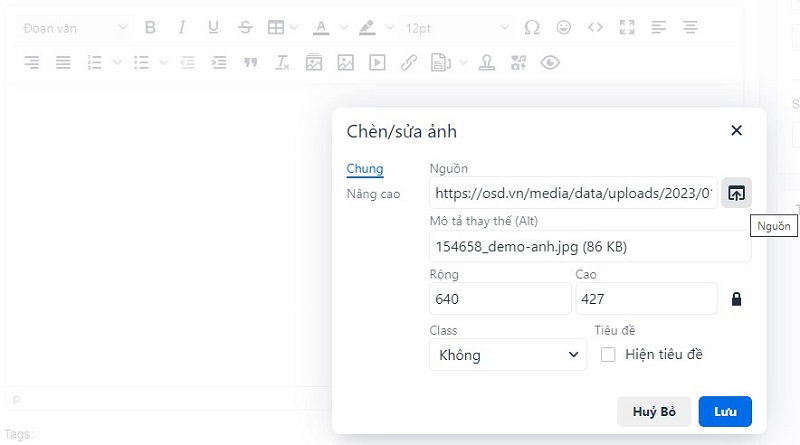Select the Chung tab
The width and height of the screenshot is (800, 445).
coord(364,169)
